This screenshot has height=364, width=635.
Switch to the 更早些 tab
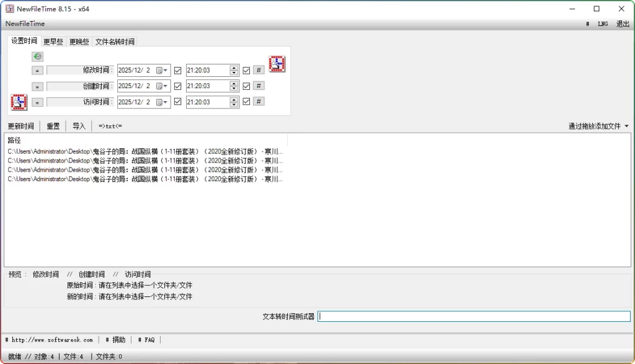[x=51, y=41]
